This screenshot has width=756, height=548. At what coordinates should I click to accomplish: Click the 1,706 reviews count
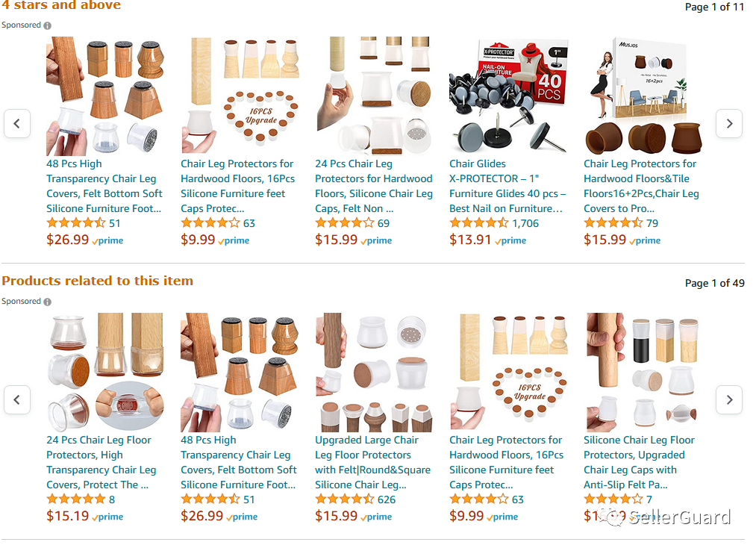pos(525,223)
